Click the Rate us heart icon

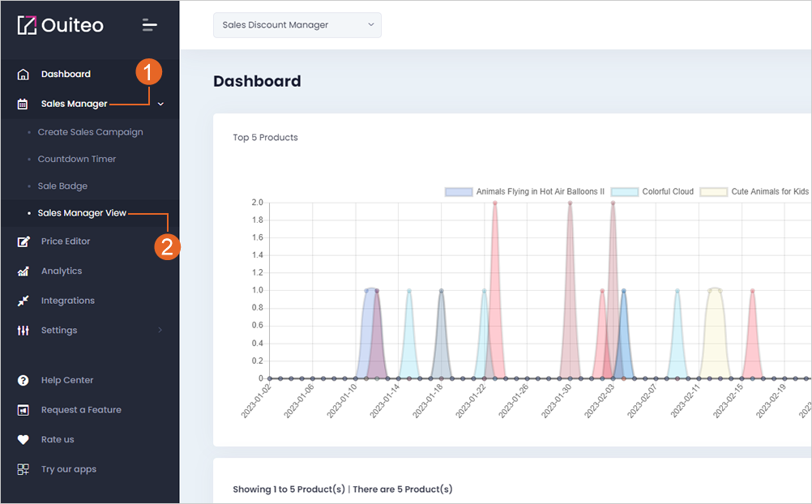(x=23, y=439)
